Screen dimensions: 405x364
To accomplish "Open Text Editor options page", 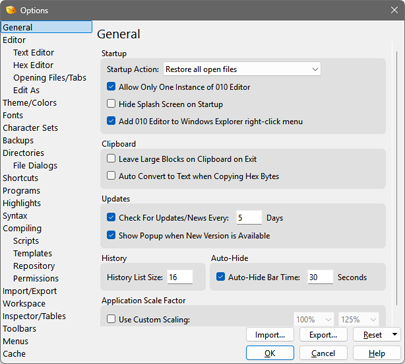I will coord(33,52).
